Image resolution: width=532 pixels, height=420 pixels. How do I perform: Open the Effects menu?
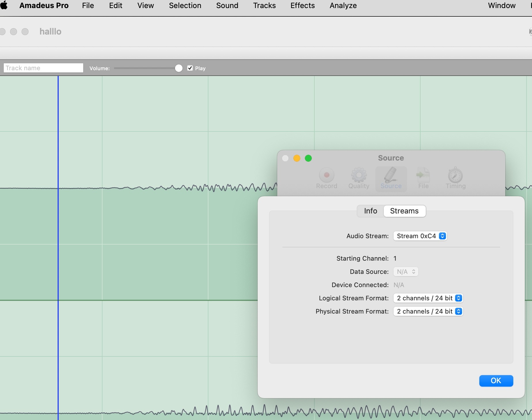(x=303, y=5)
